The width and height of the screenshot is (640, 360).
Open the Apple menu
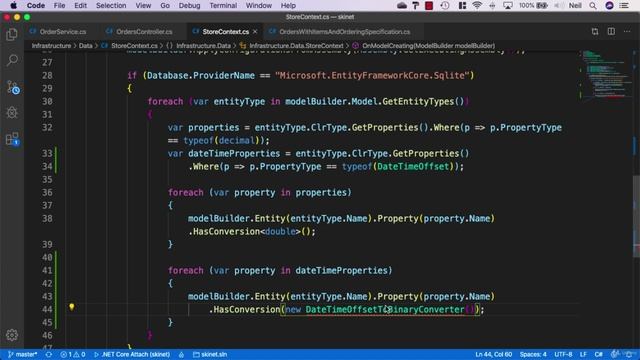tap(13, 5)
